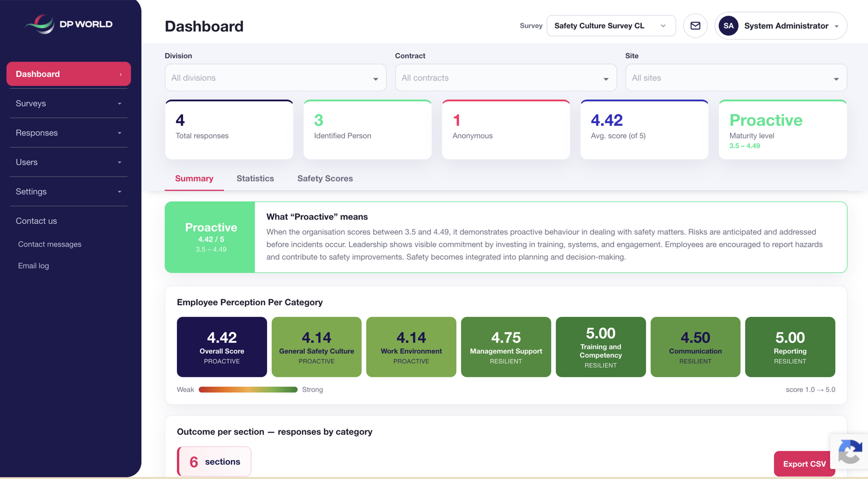Image resolution: width=868 pixels, height=479 pixels.
Task: Open Contact us in the sidebar
Action: (36, 221)
